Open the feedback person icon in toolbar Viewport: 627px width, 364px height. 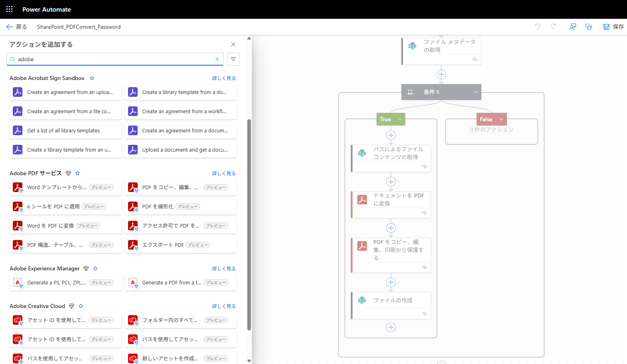click(x=573, y=27)
